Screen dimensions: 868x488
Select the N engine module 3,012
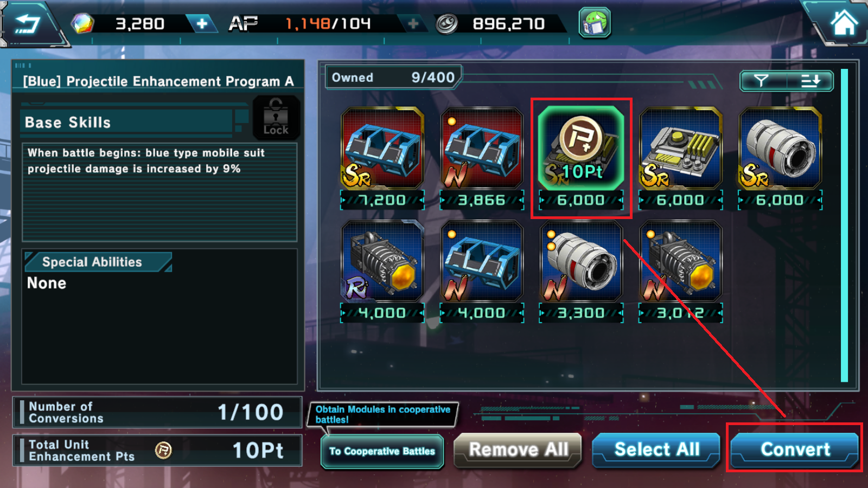click(680, 271)
